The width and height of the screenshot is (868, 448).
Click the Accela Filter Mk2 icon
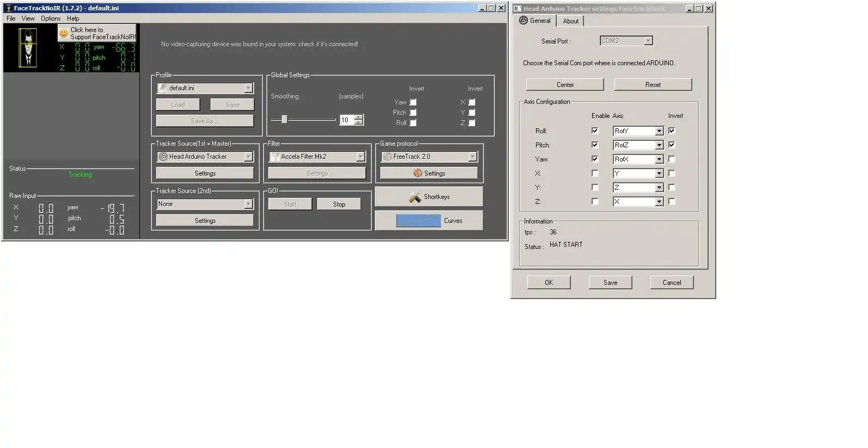[275, 157]
